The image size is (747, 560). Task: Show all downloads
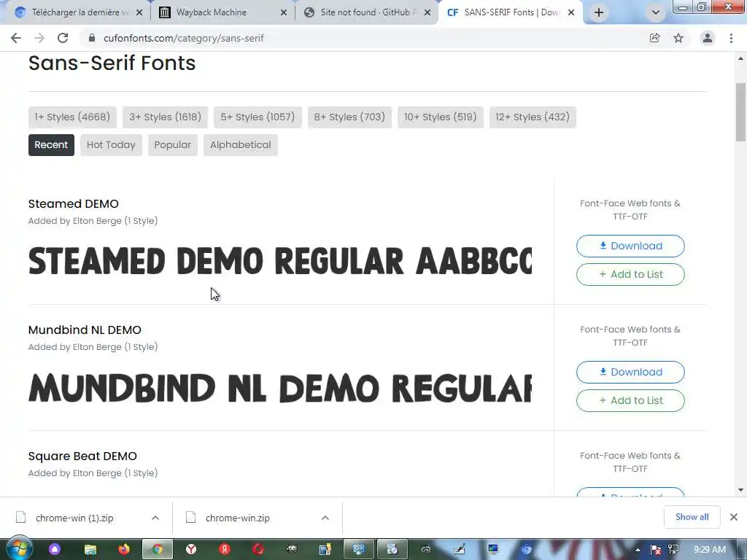click(x=692, y=517)
